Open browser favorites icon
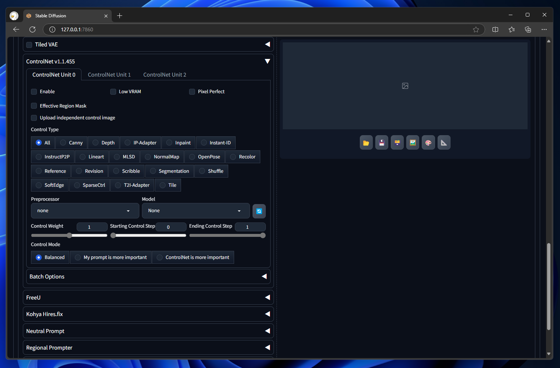560x368 pixels. coord(511,30)
